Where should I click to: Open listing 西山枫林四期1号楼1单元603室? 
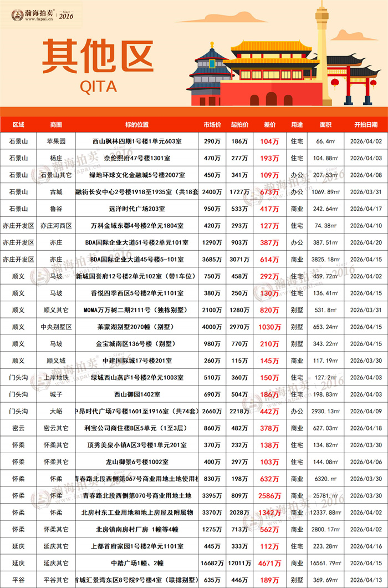click(136, 141)
